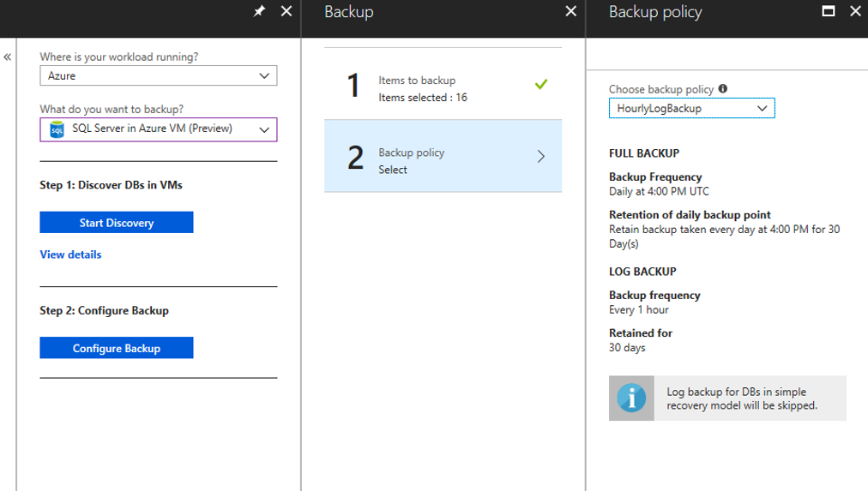The image size is (868, 491).
Task: Click the chevron arrow on the Backup policy step
Action: pyautogui.click(x=541, y=157)
